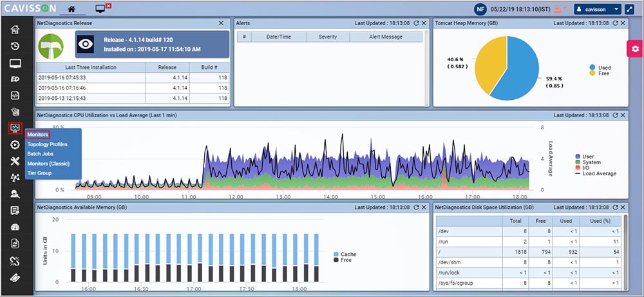644x297 pixels.
Task: Close the Alerts widget
Action: pyautogui.click(x=424, y=23)
